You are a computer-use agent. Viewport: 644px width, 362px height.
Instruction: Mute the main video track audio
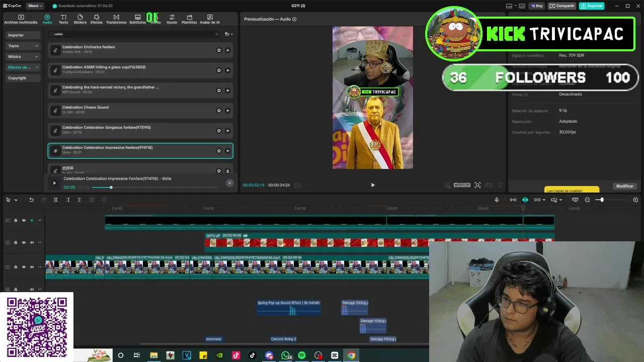point(32,267)
